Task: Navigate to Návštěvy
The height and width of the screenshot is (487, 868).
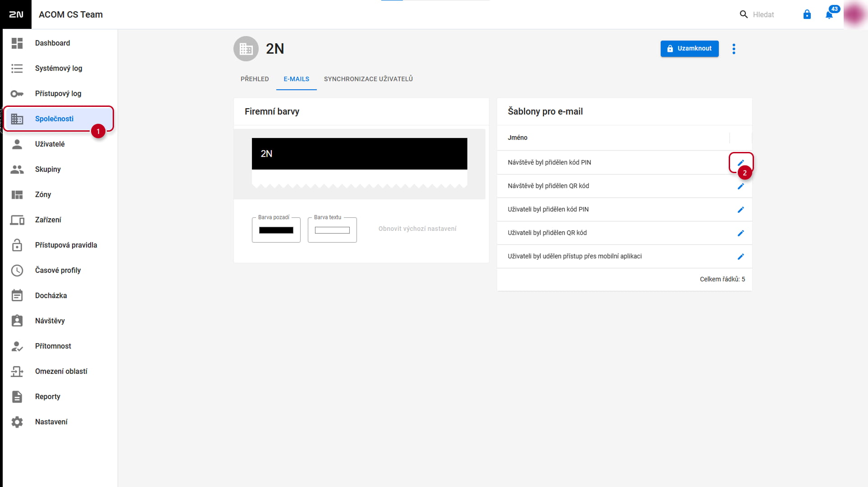Action: click(x=50, y=321)
